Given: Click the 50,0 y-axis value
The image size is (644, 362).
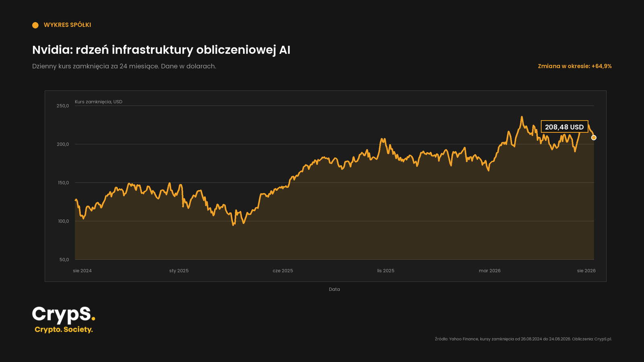Looking at the screenshot, I should tap(64, 260).
